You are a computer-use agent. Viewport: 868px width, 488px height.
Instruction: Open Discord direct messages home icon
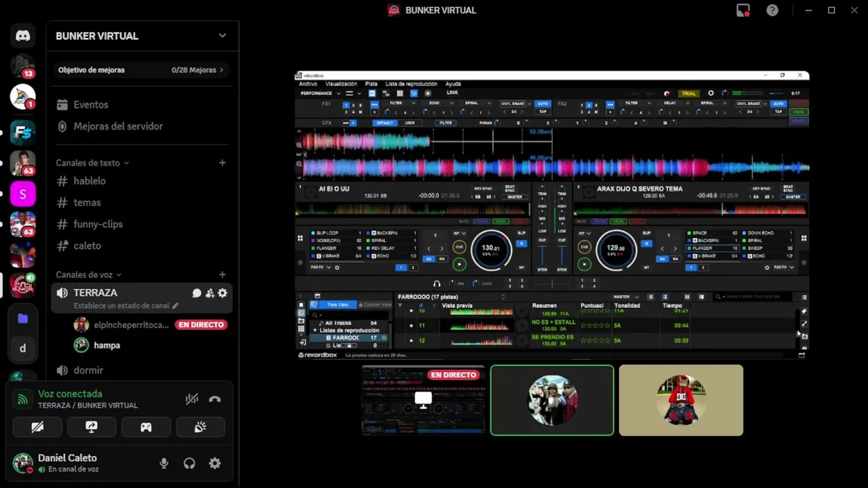click(x=22, y=35)
